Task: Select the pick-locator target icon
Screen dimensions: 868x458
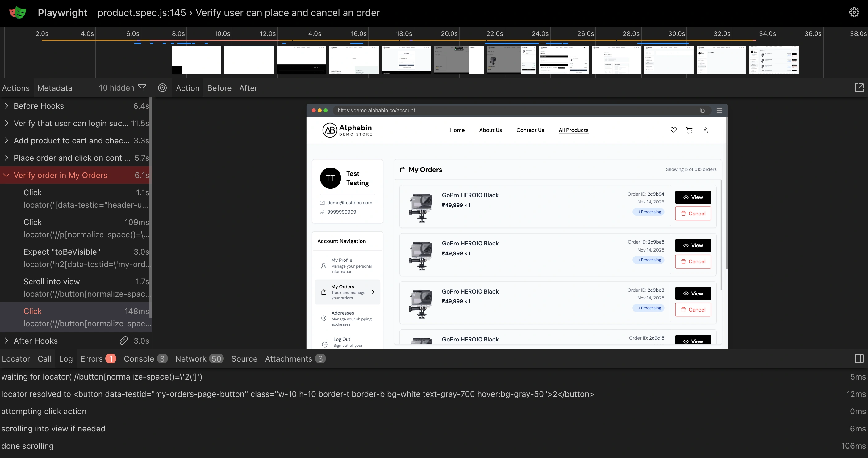Action: 162,88
